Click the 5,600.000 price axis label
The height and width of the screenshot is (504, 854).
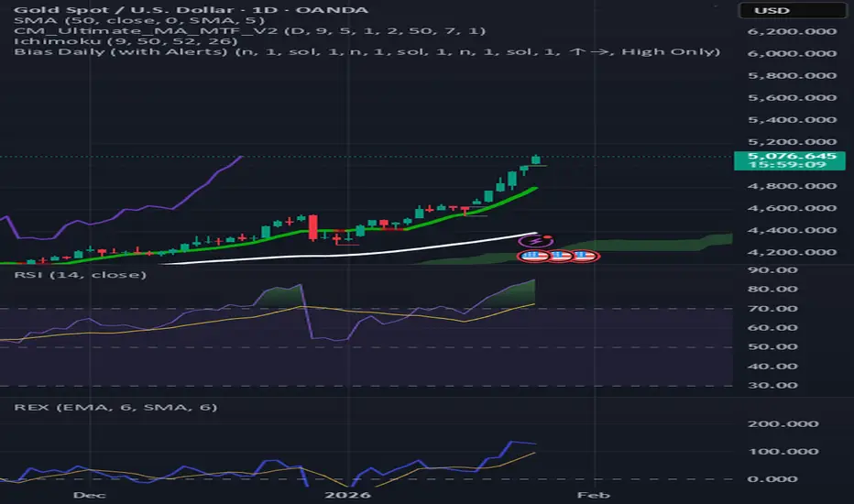pos(792,97)
